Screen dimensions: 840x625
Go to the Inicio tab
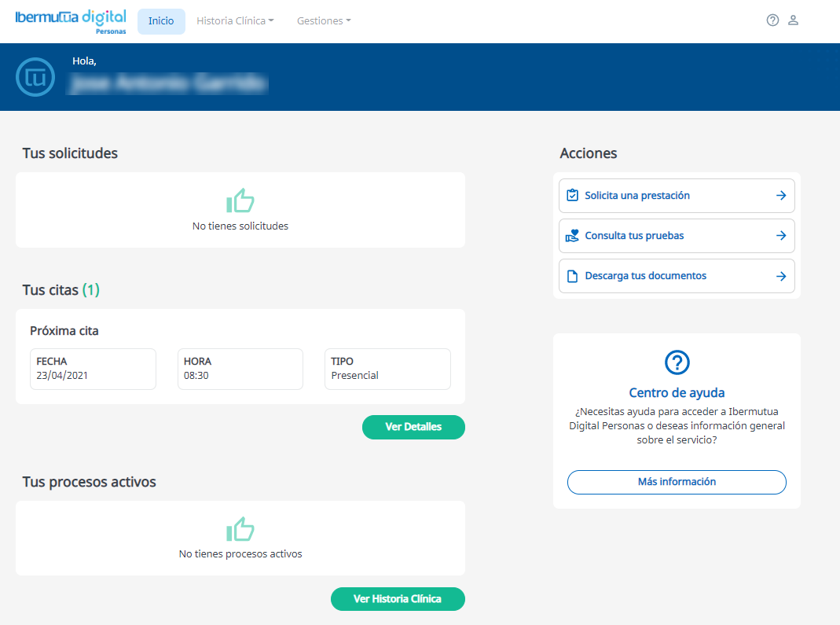[x=161, y=21]
